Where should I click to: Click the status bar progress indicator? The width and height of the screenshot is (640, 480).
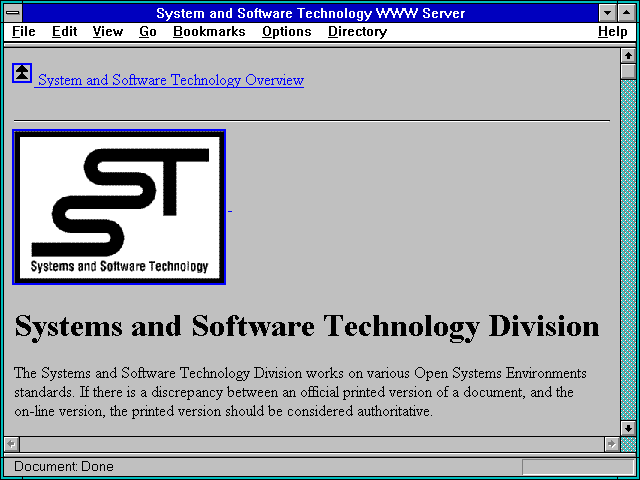578,467
